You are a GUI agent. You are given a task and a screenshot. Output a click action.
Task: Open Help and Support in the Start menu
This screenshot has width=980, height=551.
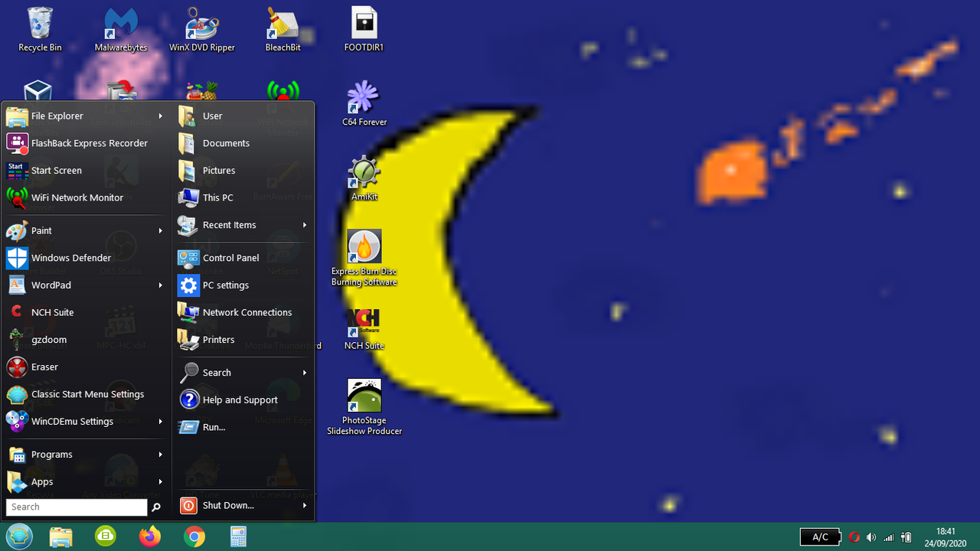tap(243, 400)
